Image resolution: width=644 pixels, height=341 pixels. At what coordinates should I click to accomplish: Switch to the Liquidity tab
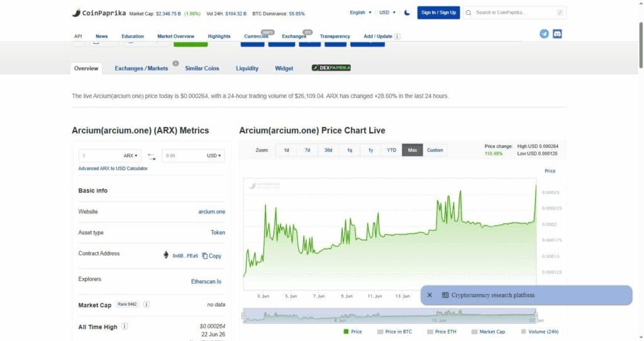pyautogui.click(x=247, y=68)
